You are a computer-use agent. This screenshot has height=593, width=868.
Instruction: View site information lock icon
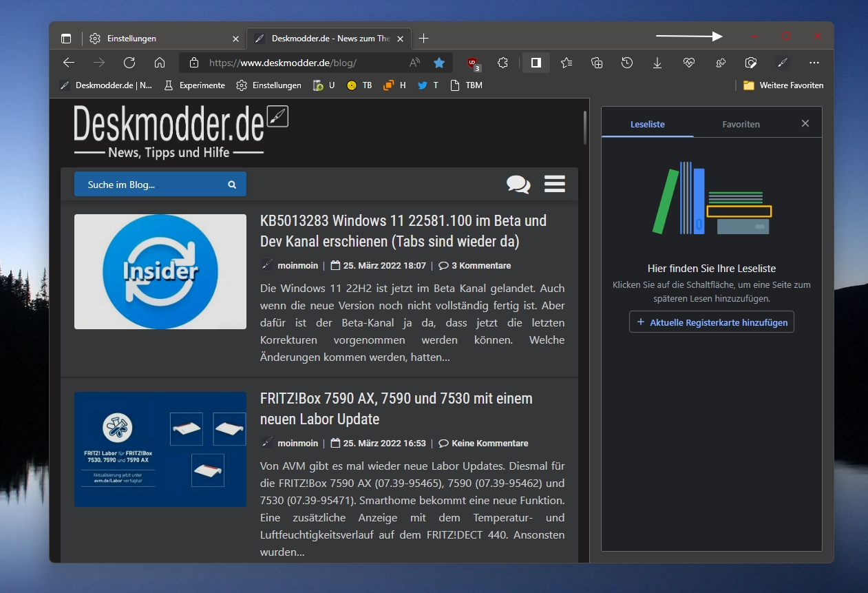click(x=194, y=63)
